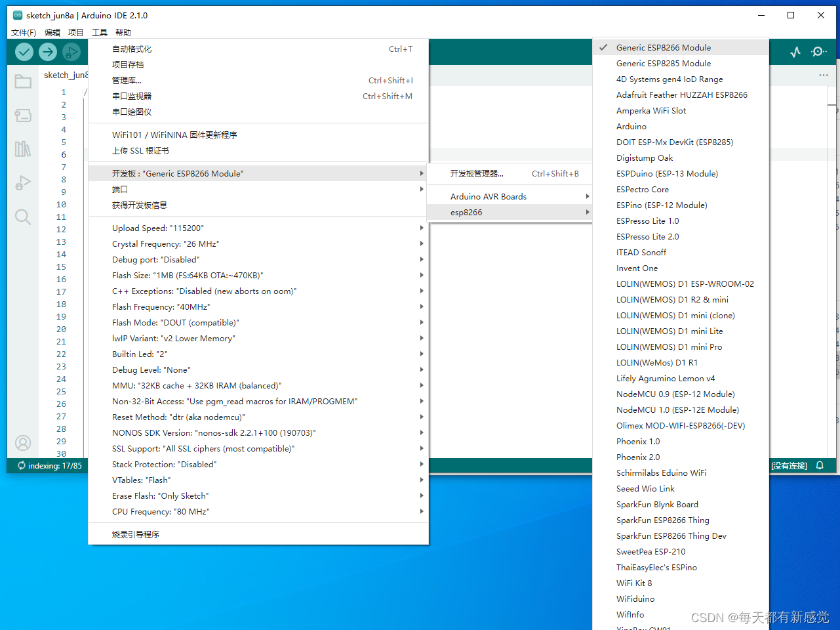Expand Erase Flash Only Sketch options
The width and height of the screenshot is (840, 630).
(258, 495)
